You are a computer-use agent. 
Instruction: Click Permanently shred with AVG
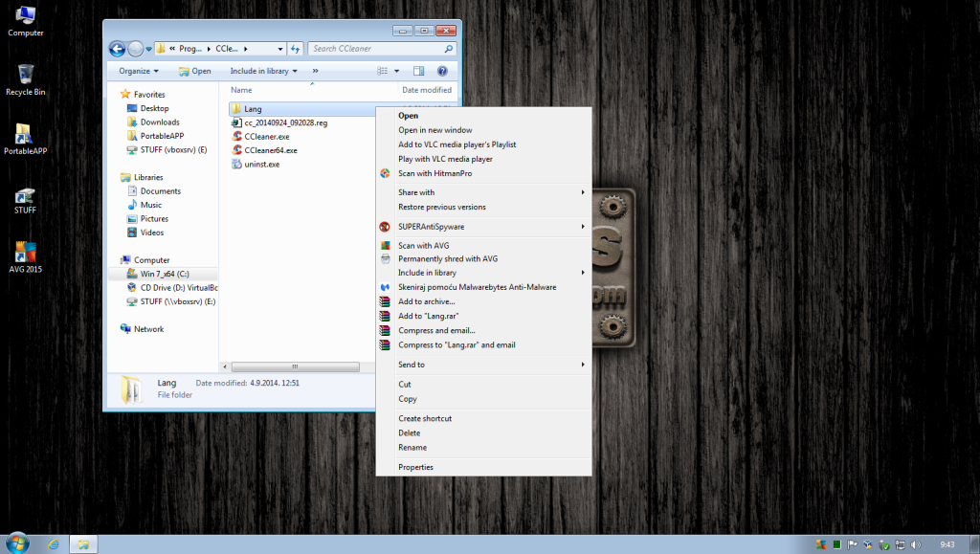pyautogui.click(x=448, y=258)
